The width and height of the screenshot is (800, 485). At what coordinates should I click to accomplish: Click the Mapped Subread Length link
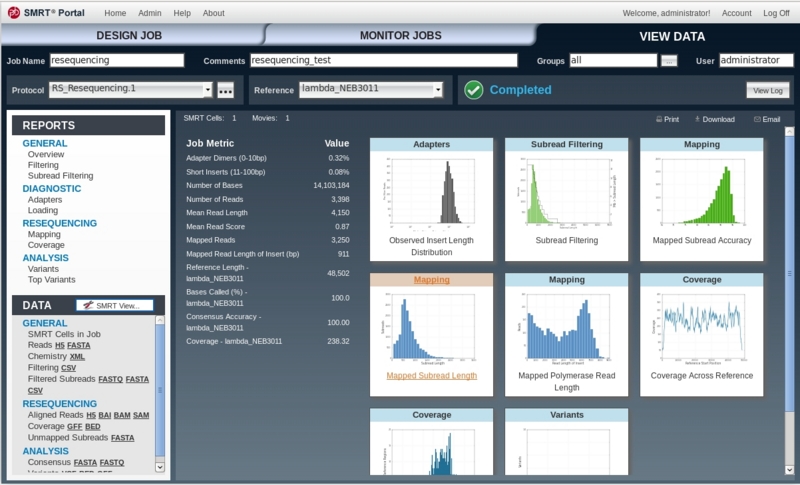(x=431, y=375)
